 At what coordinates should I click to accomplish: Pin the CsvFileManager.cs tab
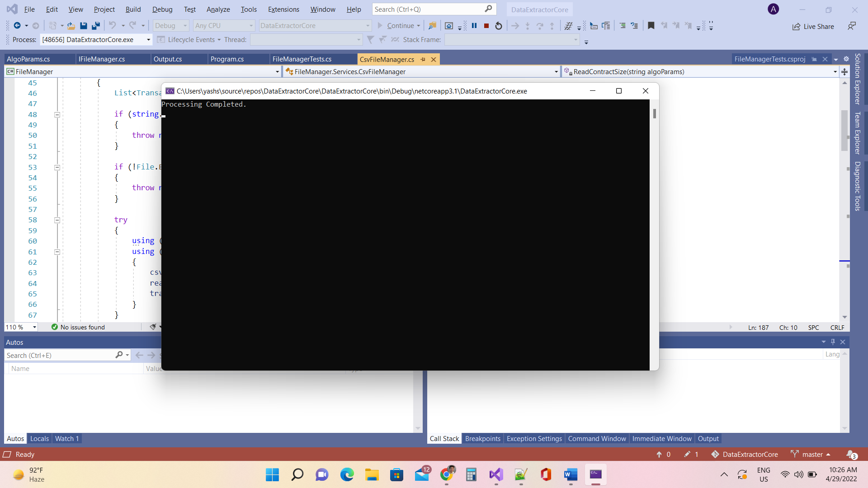click(x=423, y=59)
